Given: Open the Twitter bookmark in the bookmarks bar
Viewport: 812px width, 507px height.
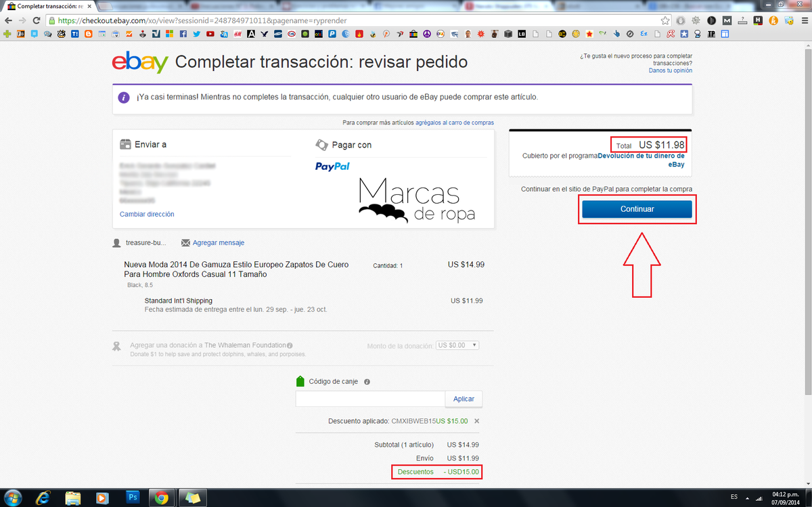Looking at the screenshot, I should pos(196,33).
